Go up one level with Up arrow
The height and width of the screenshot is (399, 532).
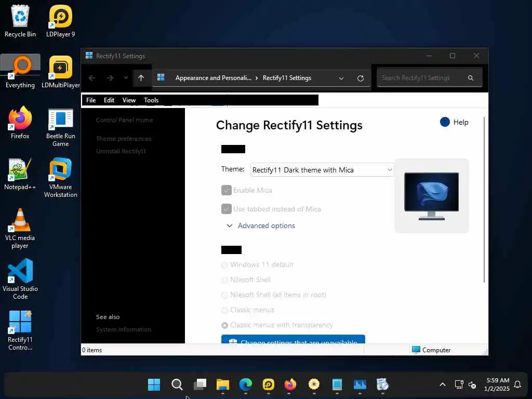coord(141,78)
